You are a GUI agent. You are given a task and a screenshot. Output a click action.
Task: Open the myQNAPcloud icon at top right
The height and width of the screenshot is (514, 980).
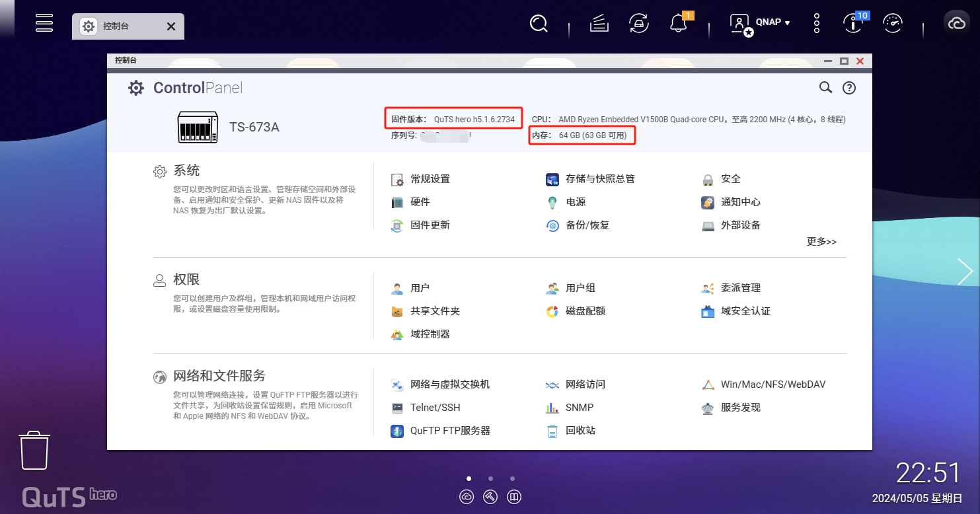[957, 24]
